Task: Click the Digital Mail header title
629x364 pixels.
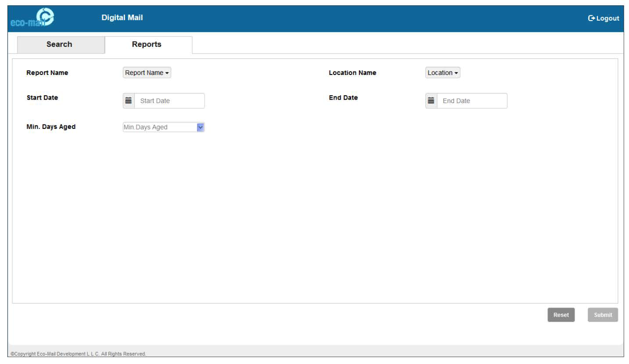Action: (x=122, y=18)
